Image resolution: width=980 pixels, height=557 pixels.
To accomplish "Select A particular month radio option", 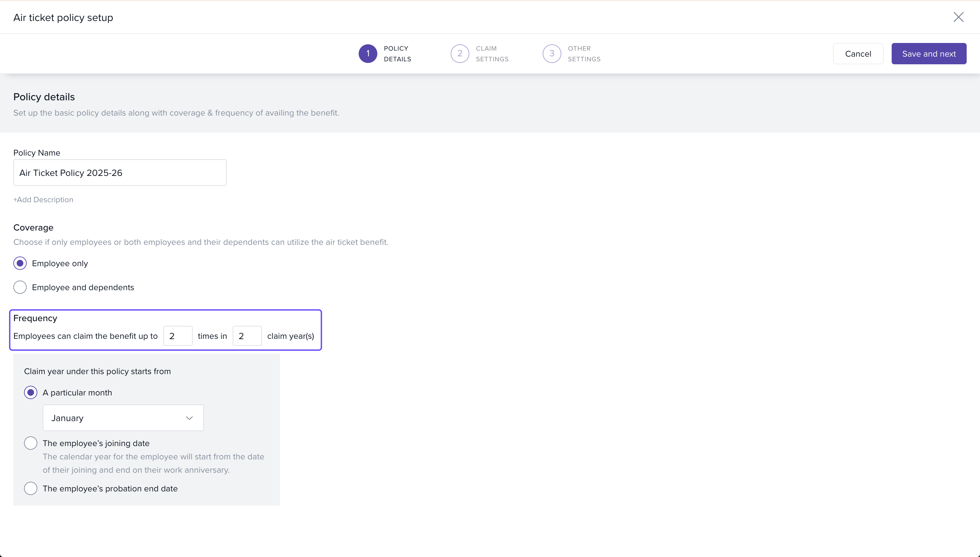I will (31, 392).
